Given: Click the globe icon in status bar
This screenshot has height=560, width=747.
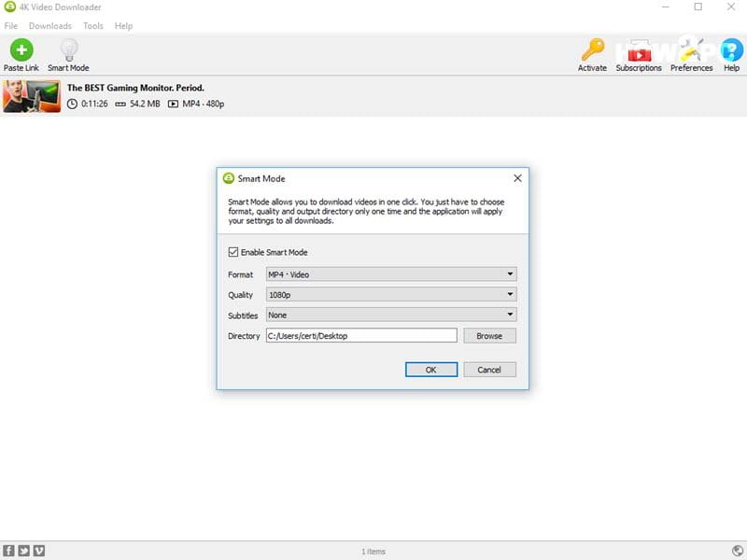Looking at the screenshot, I should [738, 551].
